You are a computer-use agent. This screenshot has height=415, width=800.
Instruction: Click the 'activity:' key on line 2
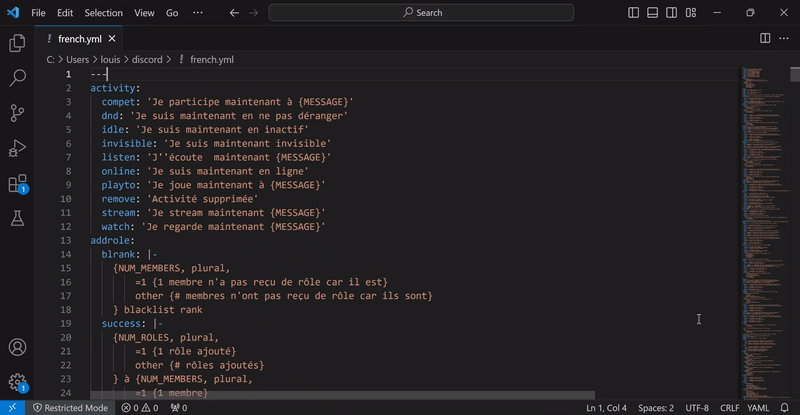(x=115, y=88)
